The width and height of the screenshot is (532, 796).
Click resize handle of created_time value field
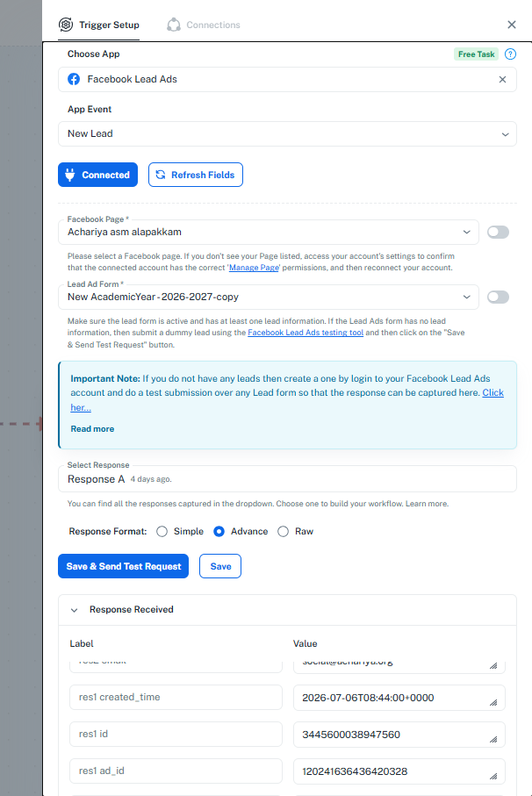coord(492,703)
